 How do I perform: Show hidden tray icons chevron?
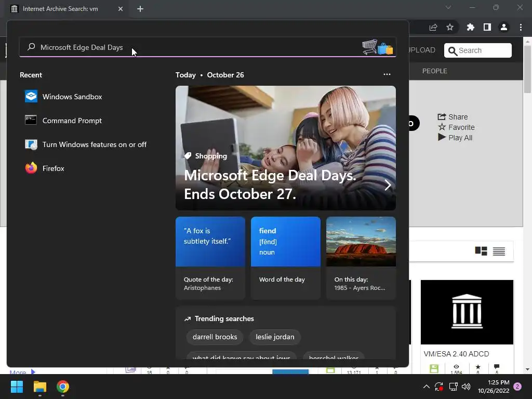coord(427,387)
